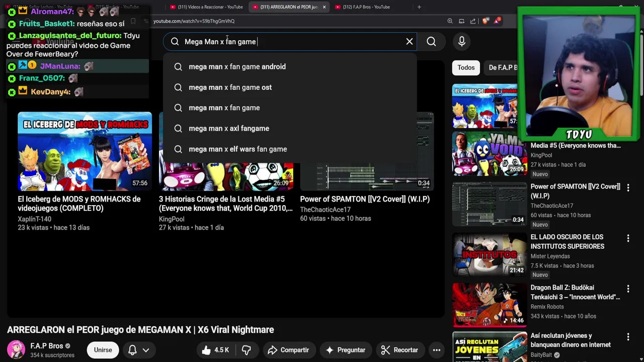Click the Mister Leyendas channel name
Image resolution: width=644 pixels, height=362 pixels.
coord(550,256)
